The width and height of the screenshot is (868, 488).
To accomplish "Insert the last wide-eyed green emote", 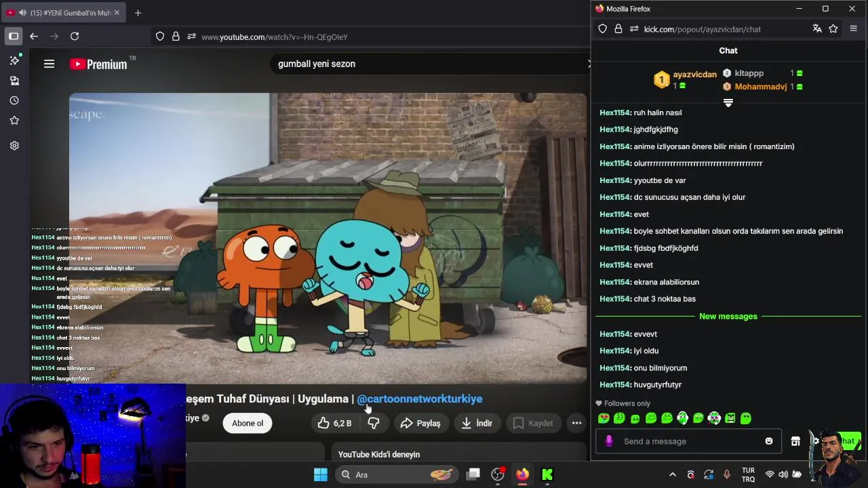I will (x=746, y=418).
